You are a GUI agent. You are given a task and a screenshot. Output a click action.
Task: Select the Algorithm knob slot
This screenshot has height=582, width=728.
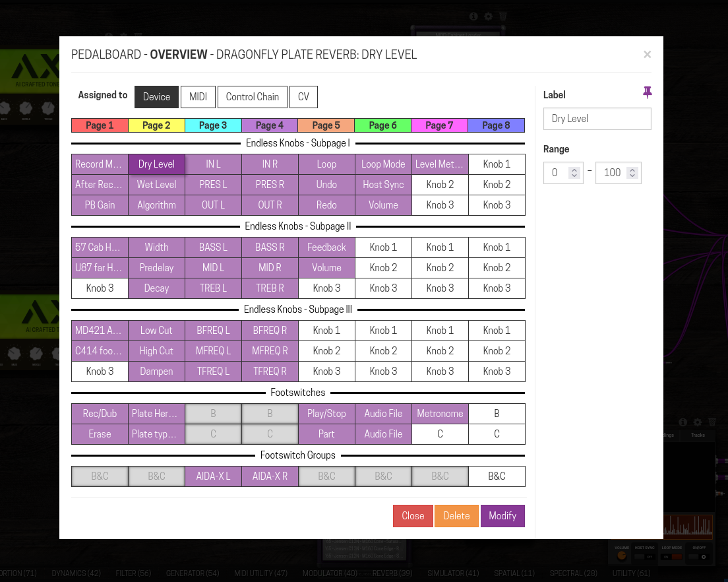pyautogui.click(x=156, y=205)
